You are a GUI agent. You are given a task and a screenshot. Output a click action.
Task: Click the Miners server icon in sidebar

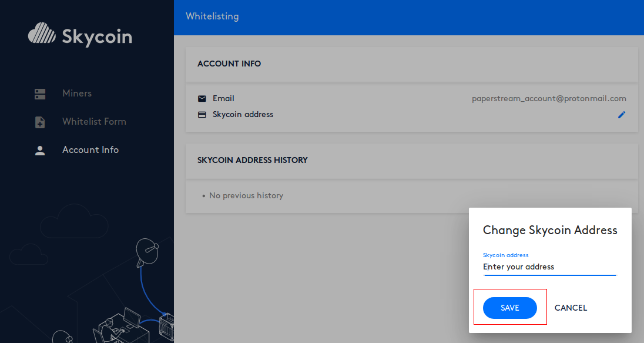pos(40,94)
